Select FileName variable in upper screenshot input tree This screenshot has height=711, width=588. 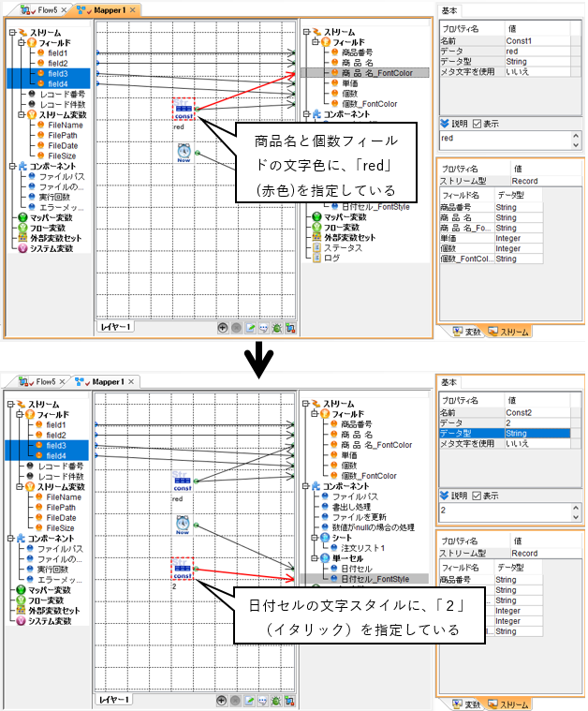coord(66,126)
